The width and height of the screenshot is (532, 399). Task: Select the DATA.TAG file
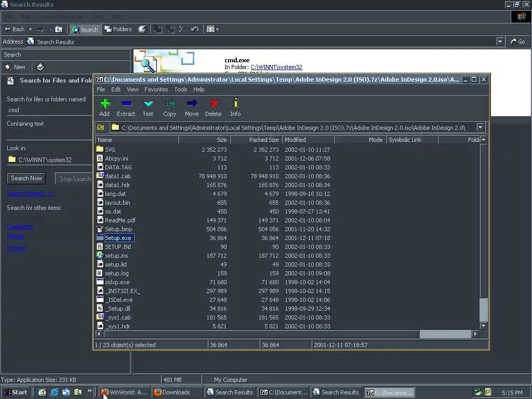(x=118, y=167)
